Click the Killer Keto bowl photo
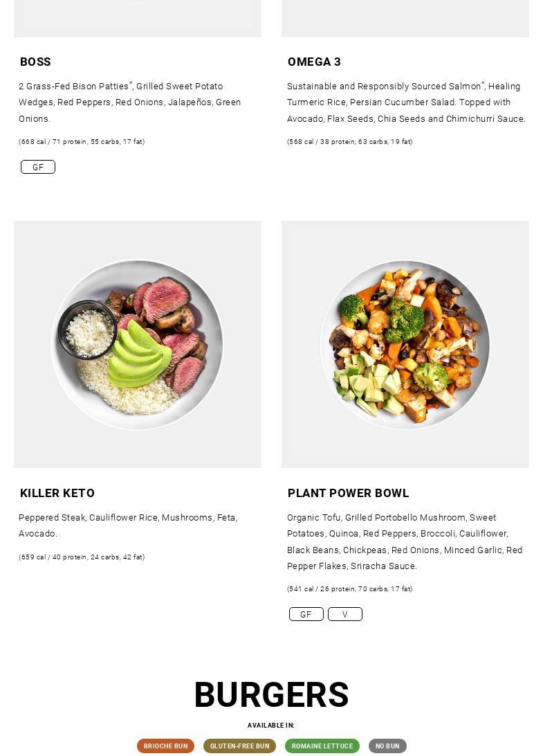Screen dimensions: 543x756 138,344
